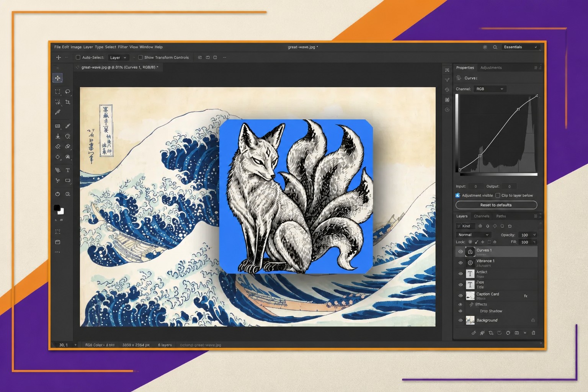Click the lock icon on Background layer
This screenshot has height=392, width=588.
coord(533,320)
